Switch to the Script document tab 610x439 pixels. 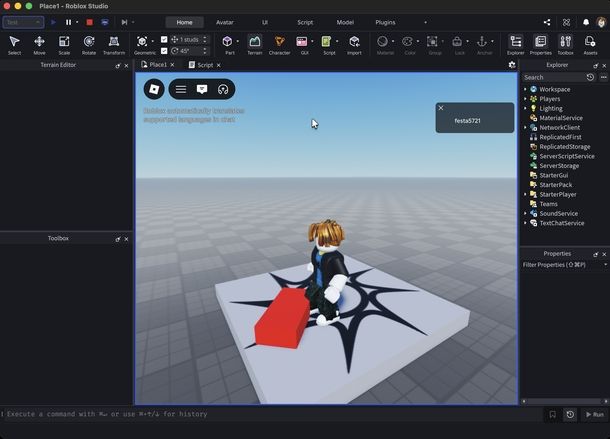pos(205,65)
